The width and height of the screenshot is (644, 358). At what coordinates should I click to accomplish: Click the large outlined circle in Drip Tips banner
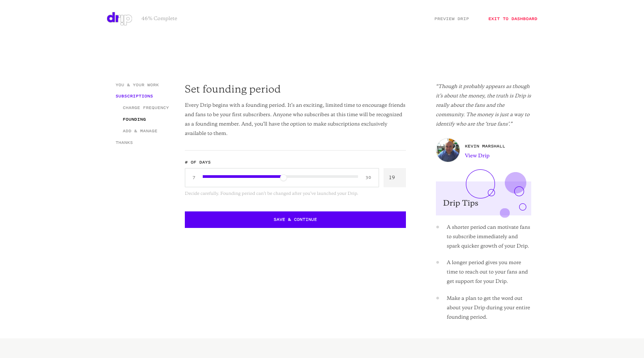(480, 184)
